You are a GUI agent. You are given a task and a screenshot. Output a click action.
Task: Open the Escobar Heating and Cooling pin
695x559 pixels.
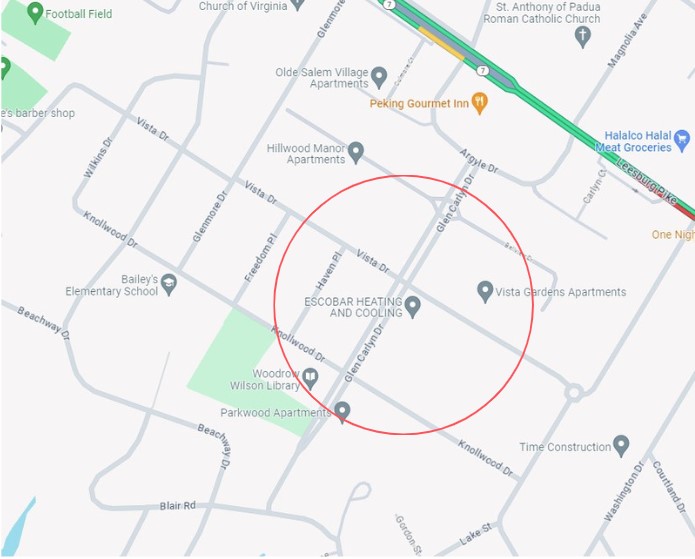point(413,306)
